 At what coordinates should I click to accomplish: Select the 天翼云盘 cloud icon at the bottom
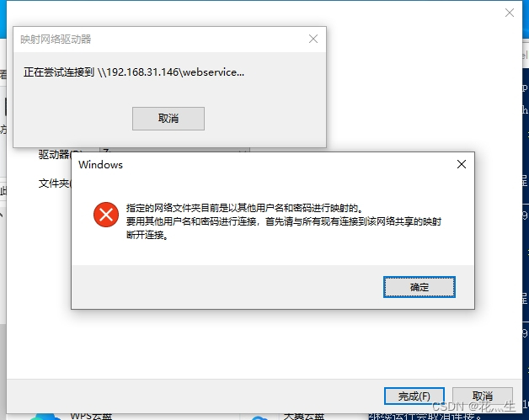pos(259,417)
